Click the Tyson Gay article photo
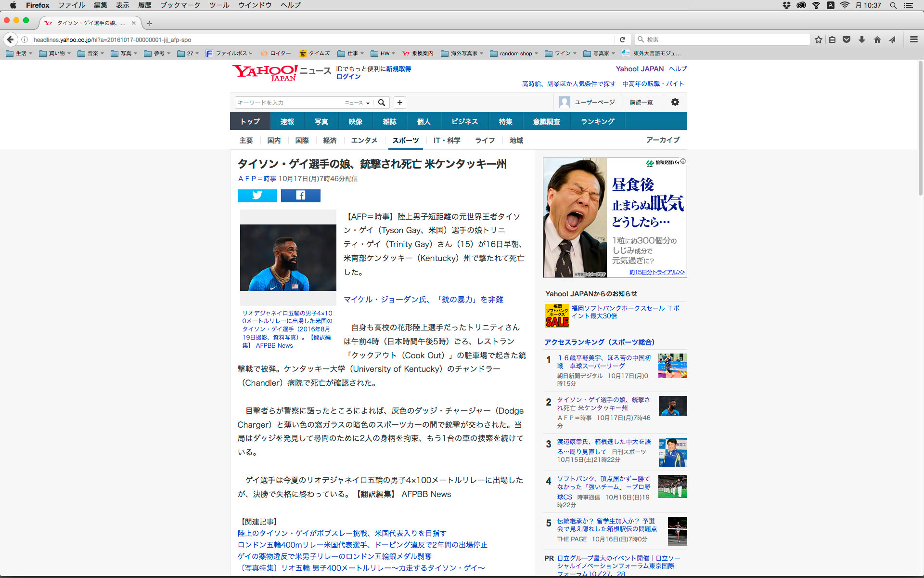 288,257
